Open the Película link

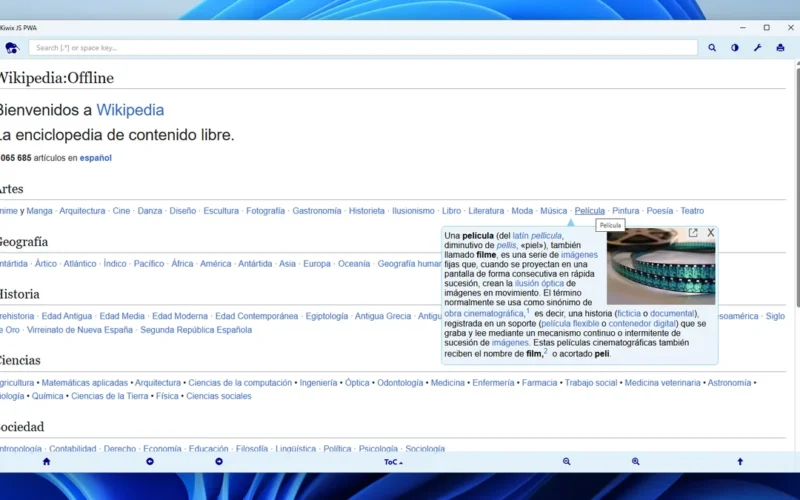click(x=589, y=211)
